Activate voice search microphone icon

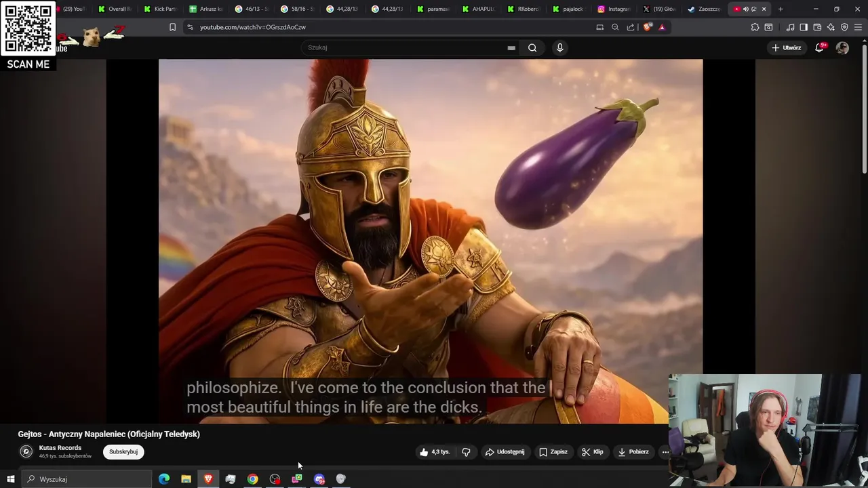coord(559,47)
